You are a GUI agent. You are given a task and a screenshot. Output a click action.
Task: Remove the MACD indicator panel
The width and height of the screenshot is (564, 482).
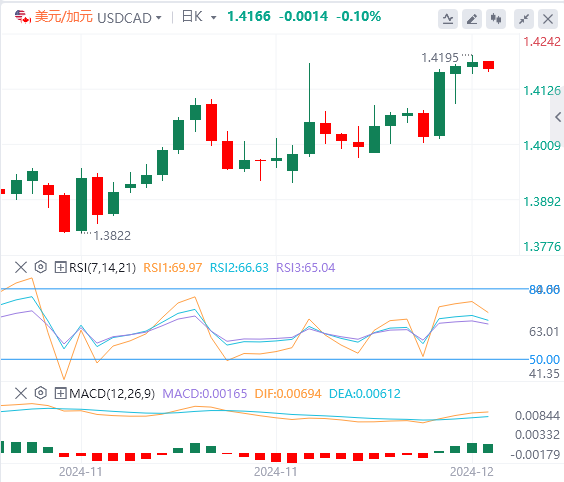click(21, 393)
